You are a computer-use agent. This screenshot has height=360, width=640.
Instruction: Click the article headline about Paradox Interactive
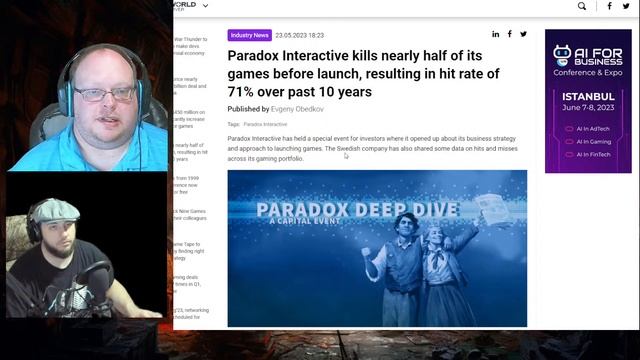tap(363, 73)
